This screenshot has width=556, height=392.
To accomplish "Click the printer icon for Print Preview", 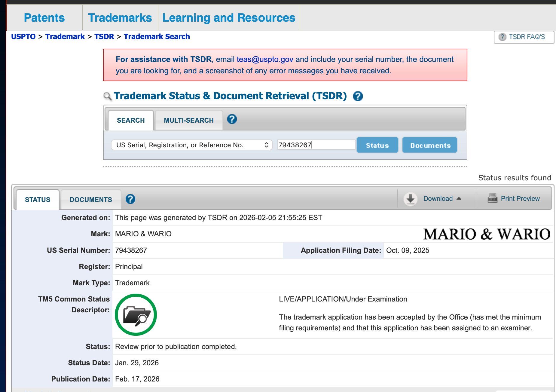I will pos(492,198).
